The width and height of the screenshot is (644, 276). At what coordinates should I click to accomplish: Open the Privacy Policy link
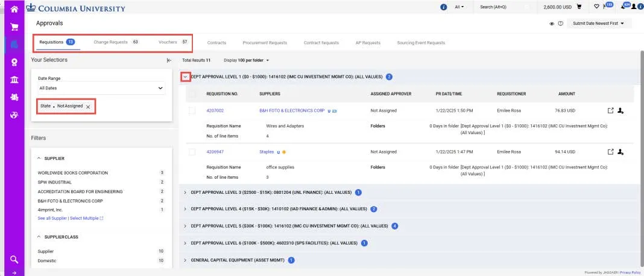coord(630,273)
